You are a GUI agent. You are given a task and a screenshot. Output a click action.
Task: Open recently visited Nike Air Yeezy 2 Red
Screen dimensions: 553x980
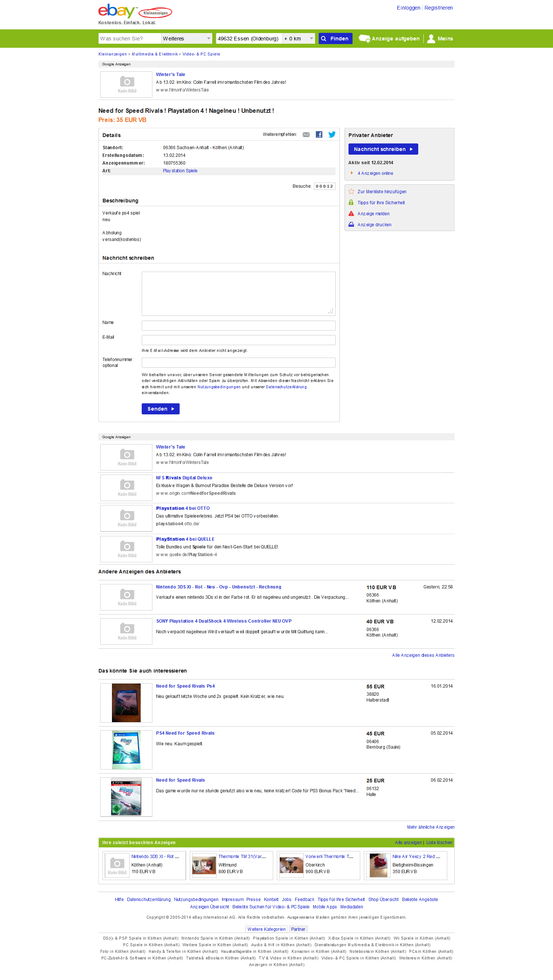pyautogui.click(x=416, y=857)
